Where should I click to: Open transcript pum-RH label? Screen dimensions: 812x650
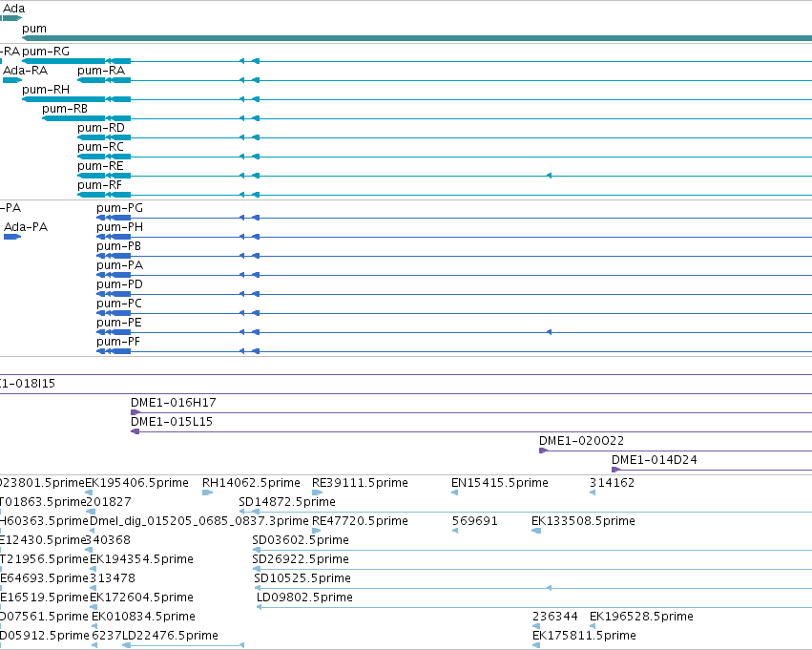click(x=46, y=90)
